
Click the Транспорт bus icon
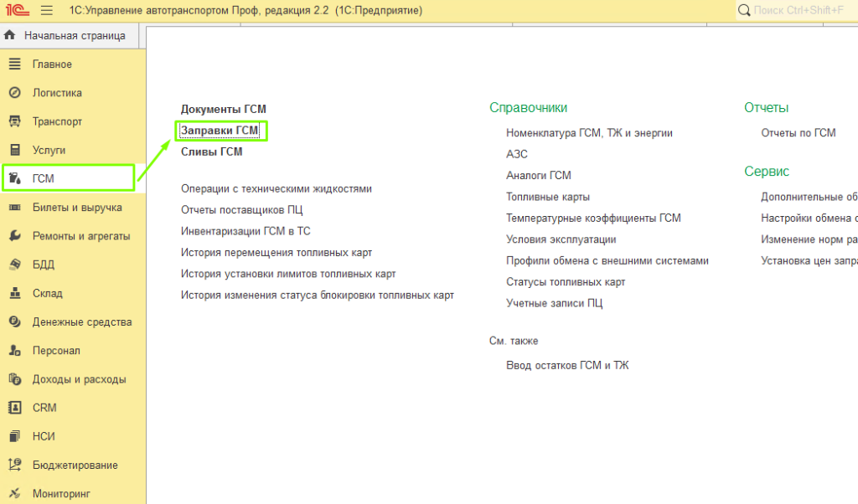pyautogui.click(x=15, y=121)
